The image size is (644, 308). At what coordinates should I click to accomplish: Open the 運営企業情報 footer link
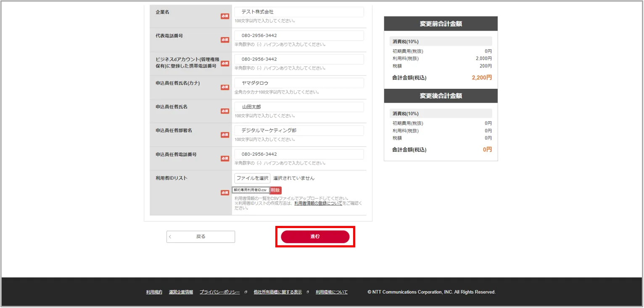click(x=180, y=292)
